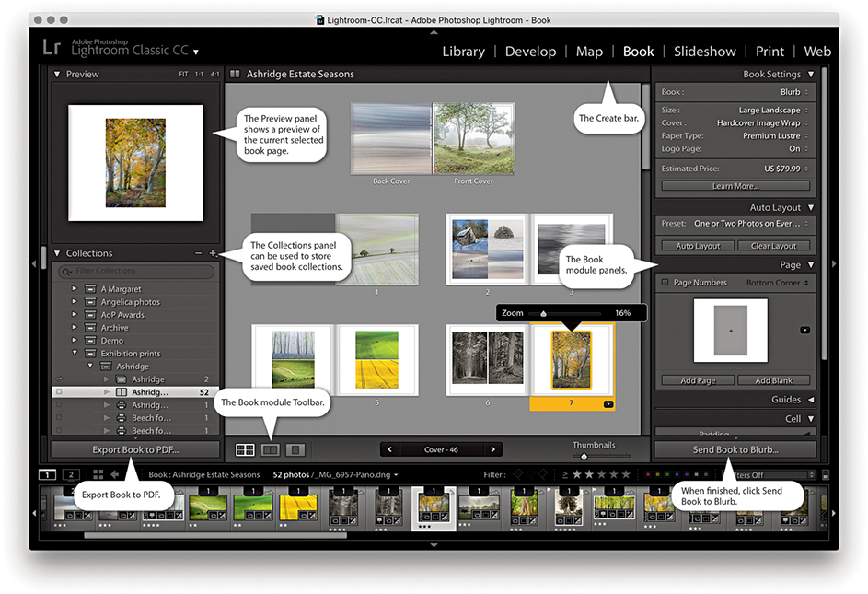Switch to the Develop module

click(x=530, y=52)
